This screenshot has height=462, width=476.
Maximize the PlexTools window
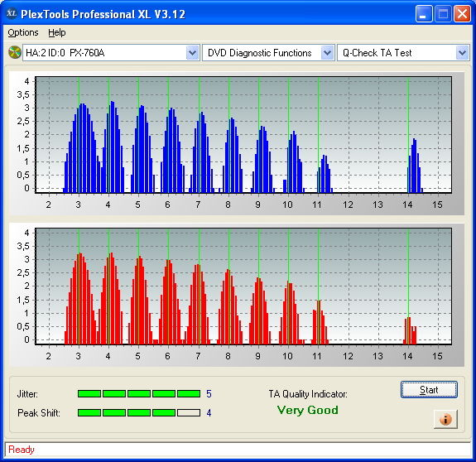443,14
